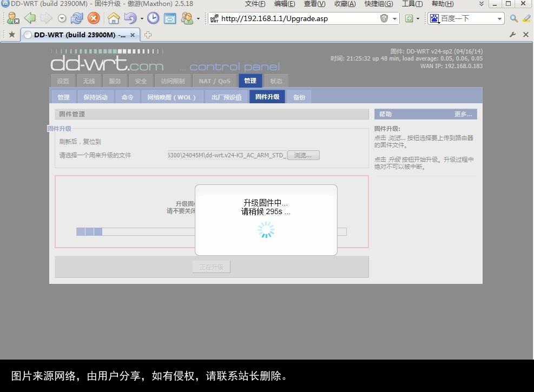Click the favorites star icon

point(11,34)
